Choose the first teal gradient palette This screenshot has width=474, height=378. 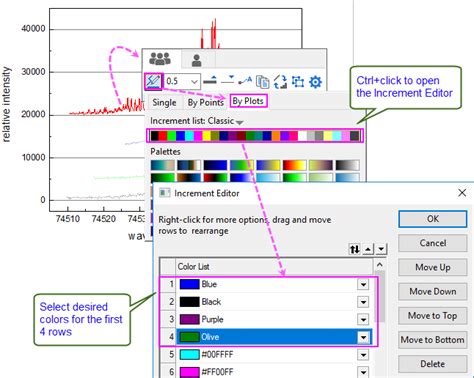click(x=162, y=165)
